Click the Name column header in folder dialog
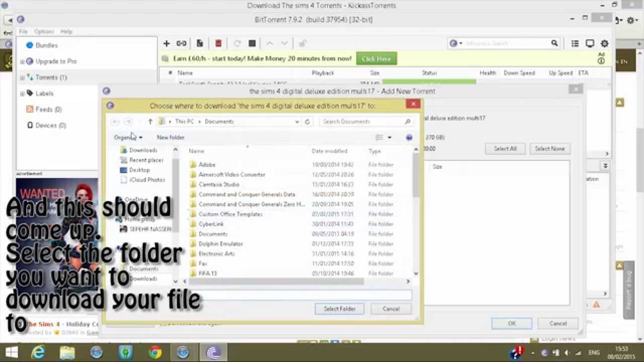The width and height of the screenshot is (644, 362). (x=196, y=151)
